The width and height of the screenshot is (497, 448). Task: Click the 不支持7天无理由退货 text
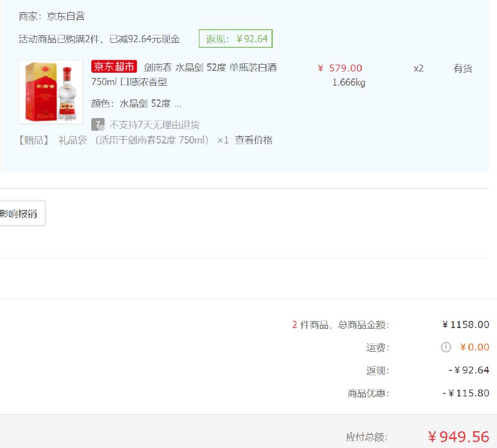point(154,125)
